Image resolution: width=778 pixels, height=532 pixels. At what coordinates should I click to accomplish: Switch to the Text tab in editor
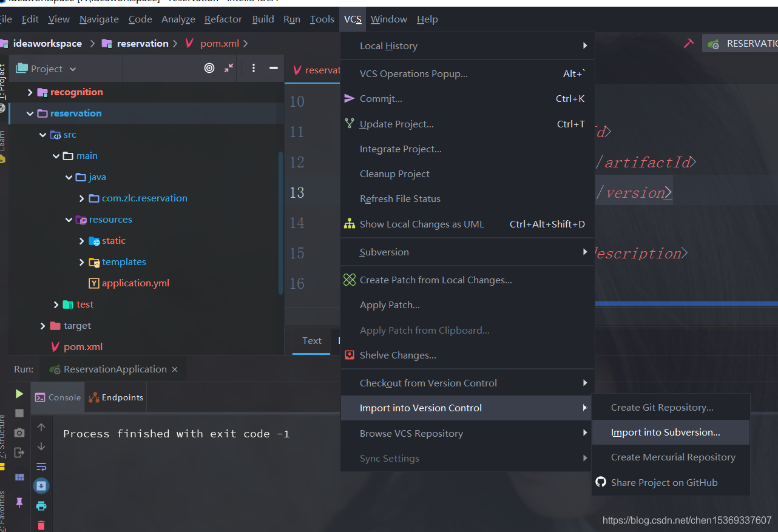coord(312,341)
